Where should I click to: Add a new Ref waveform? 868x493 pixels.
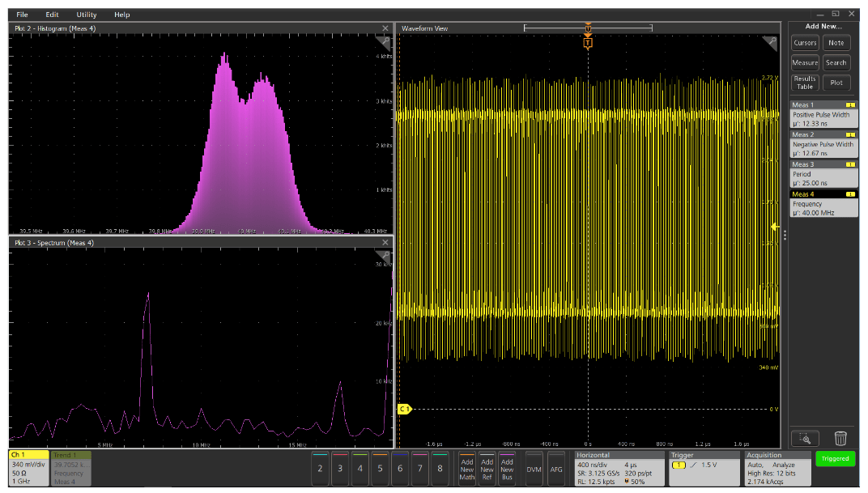coord(487,468)
